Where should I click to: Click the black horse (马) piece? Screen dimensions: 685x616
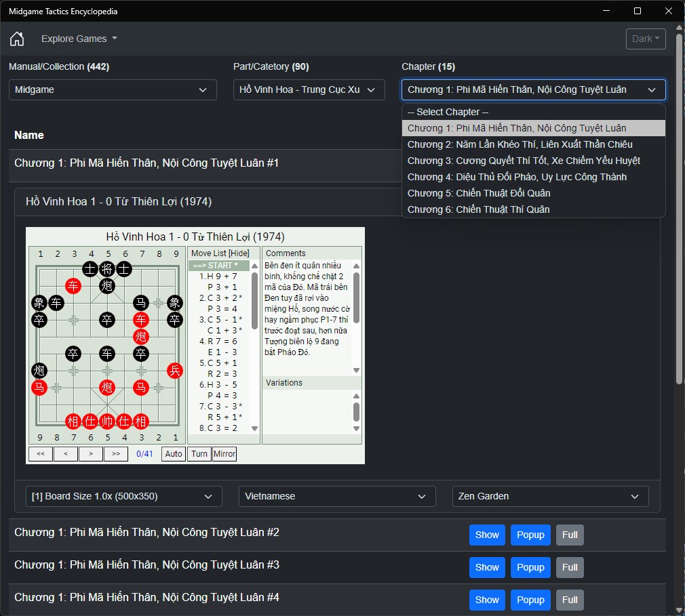click(x=140, y=302)
